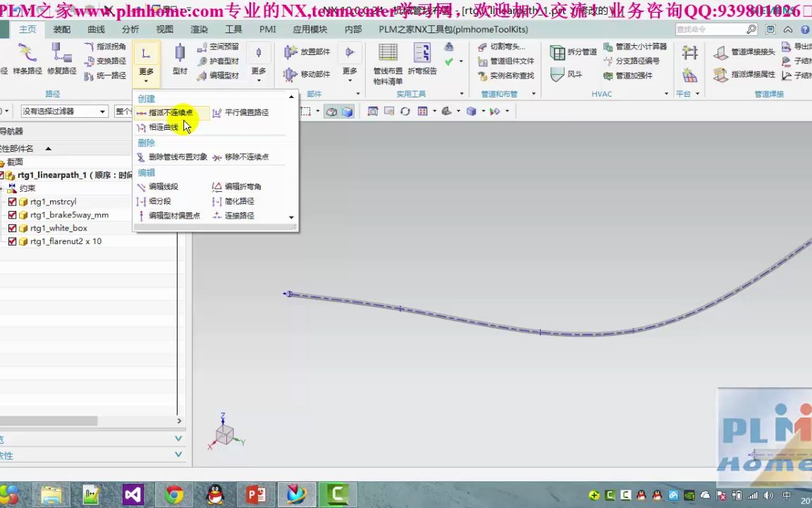Switch to the 曲线 ribbon tab
812x508 pixels.
(x=96, y=30)
